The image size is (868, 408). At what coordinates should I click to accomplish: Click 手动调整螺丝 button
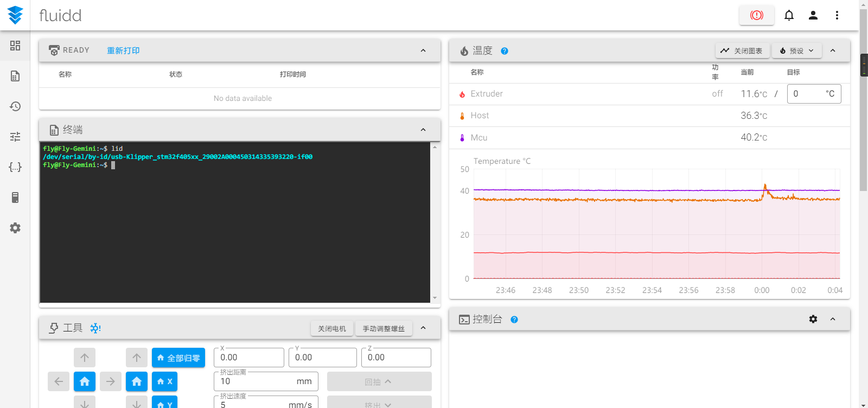tap(384, 328)
